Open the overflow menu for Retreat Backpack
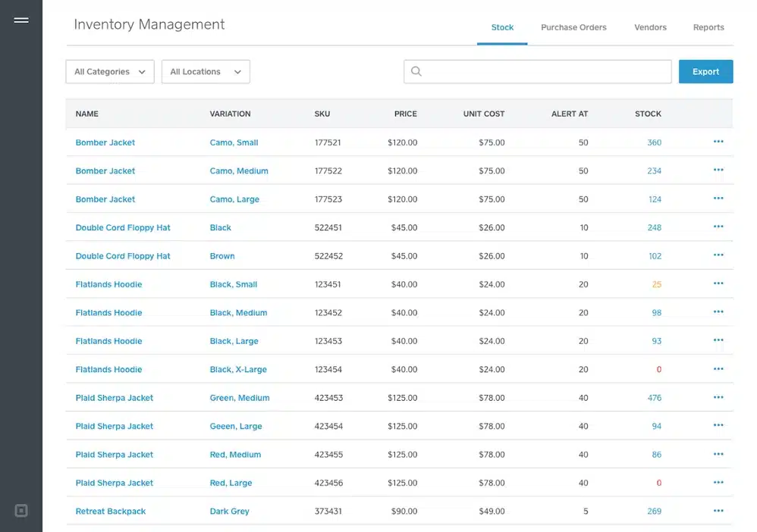757x532 pixels. 718,512
